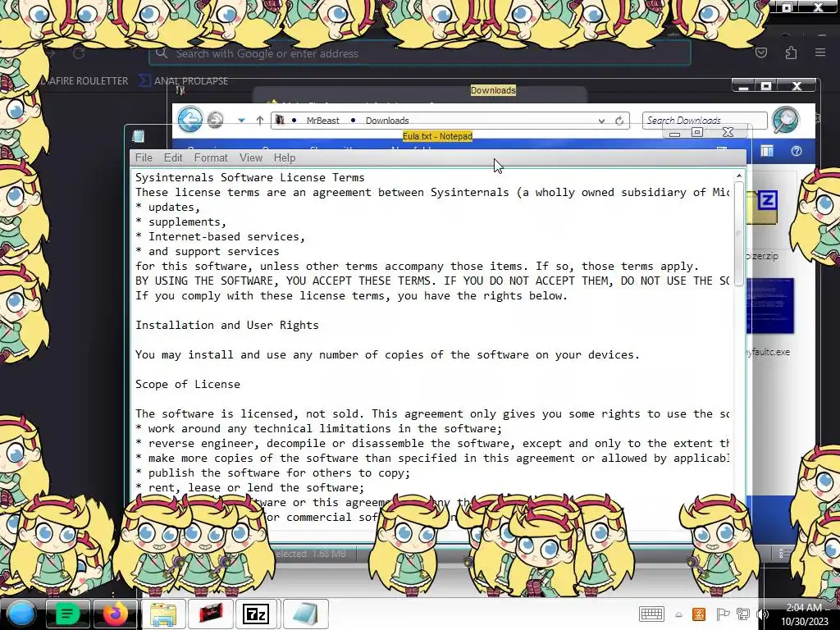Screen dimensions: 840x630
Task: Click the Forward arrow in Downloads explorer
Action: point(216,120)
